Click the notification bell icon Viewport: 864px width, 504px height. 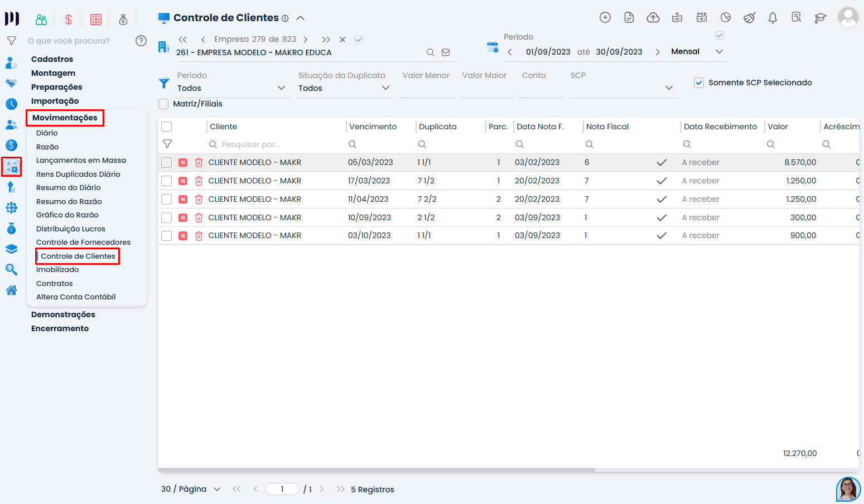point(773,18)
